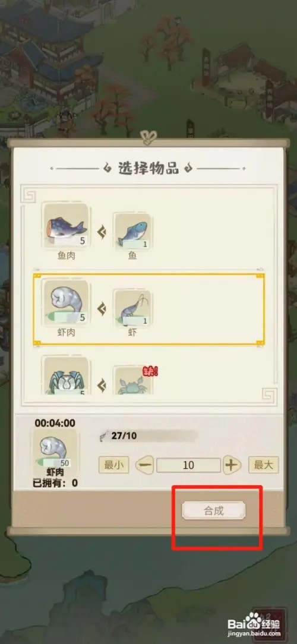The width and height of the screenshot is (297, 644).
Task: Click the 27/10 material progress bar
Action: click(148, 435)
